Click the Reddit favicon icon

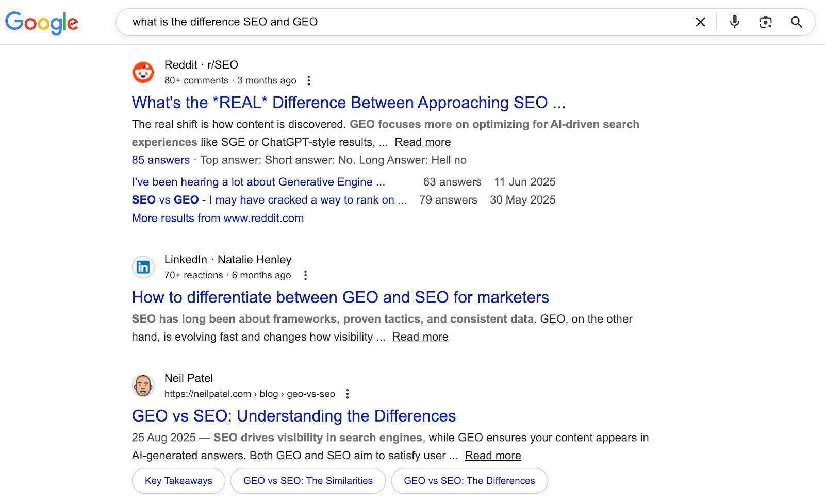coord(143,72)
